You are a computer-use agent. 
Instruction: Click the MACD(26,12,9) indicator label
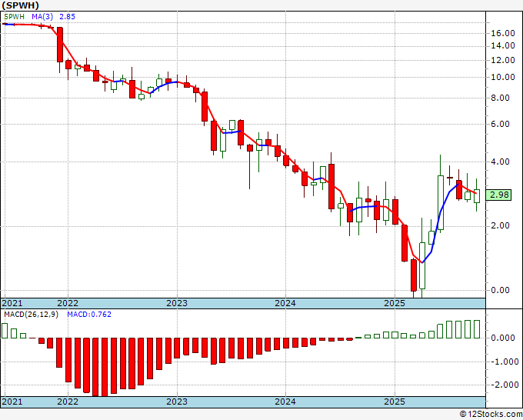[x=31, y=315]
